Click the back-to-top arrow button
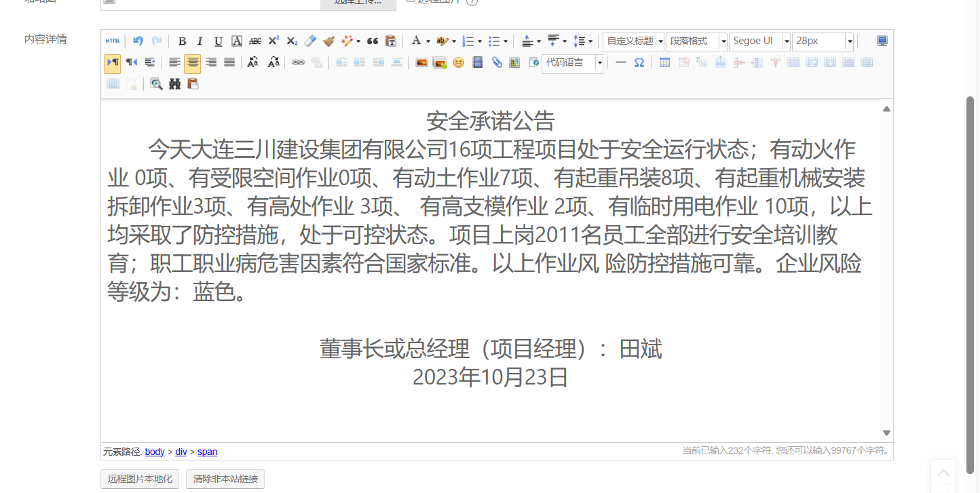980x493 pixels. pyautogui.click(x=943, y=473)
